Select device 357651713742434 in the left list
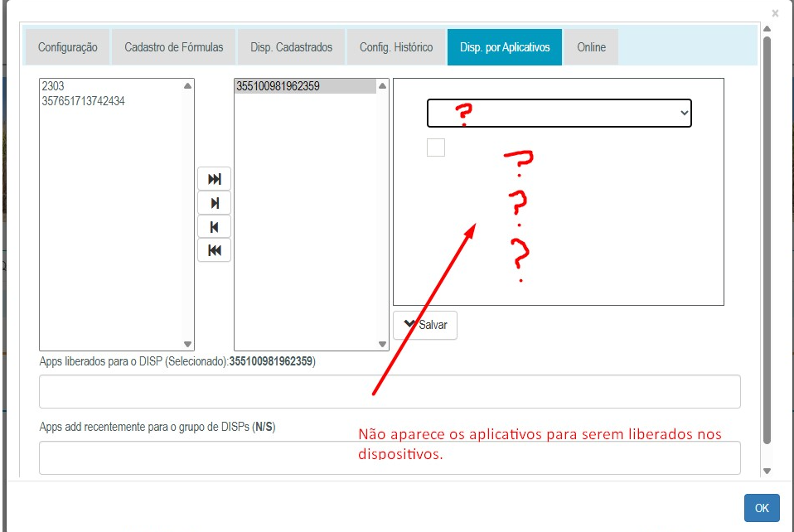The height and width of the screenshot is (532, 794). 111,101
